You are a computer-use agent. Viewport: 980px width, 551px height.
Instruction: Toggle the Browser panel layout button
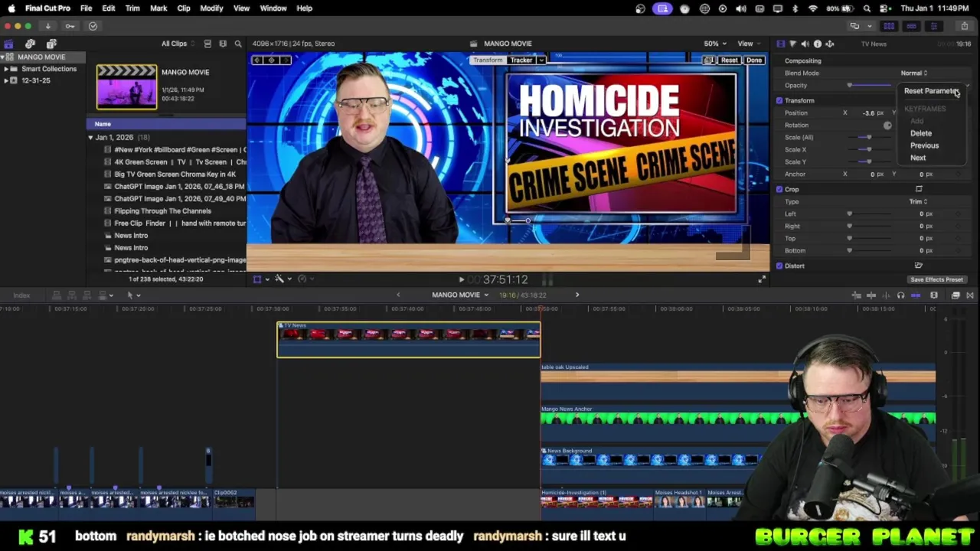coord(889,26)
